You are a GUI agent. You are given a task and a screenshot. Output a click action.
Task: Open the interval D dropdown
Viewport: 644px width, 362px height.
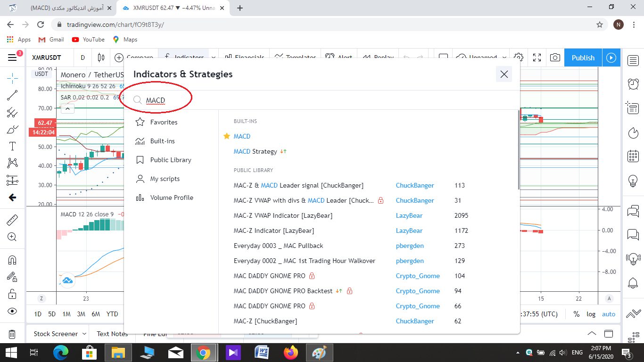pos(83,58)
